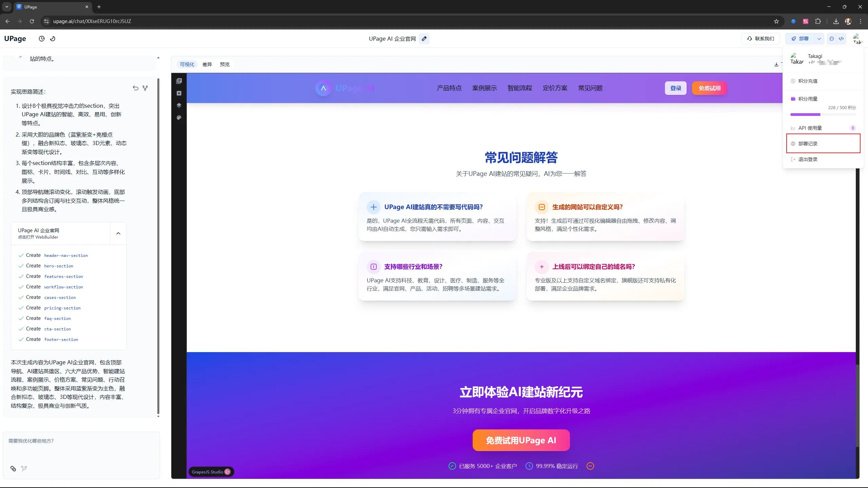
Task: Click the 联系我们 headset button
Action: coord(761,39)
